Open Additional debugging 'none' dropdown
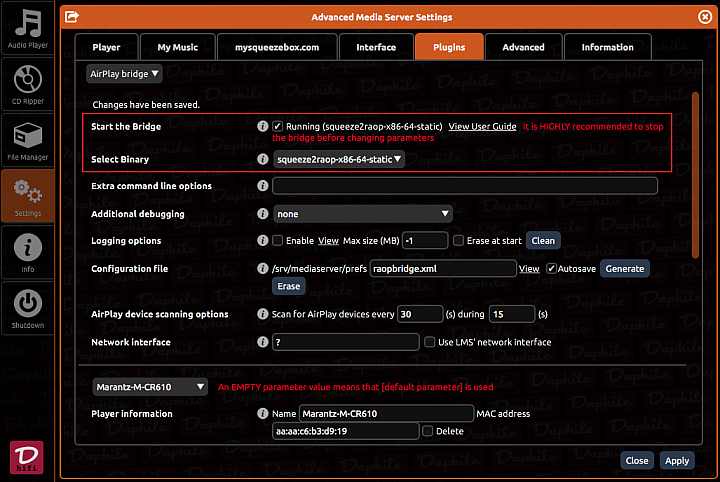Viewport: 720px width, 482px height. click(363, 214)
